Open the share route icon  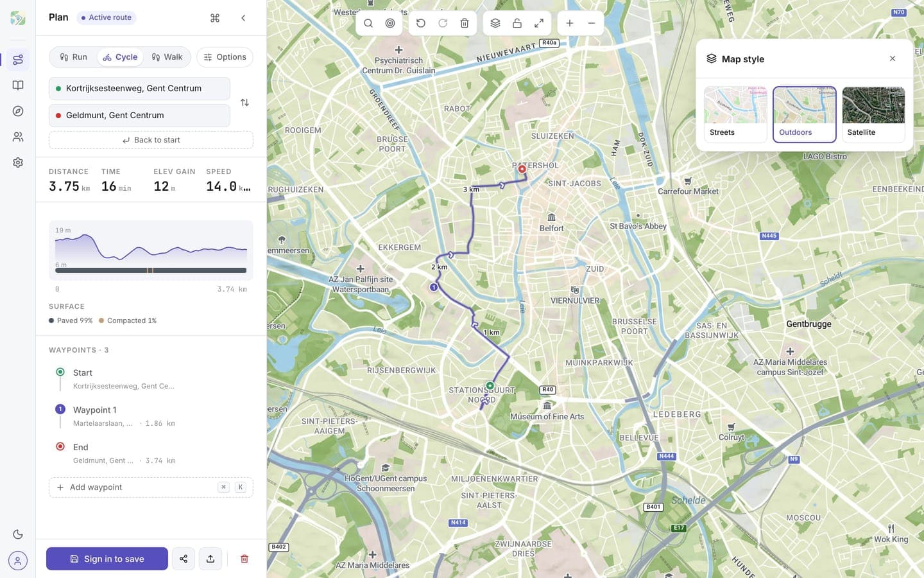point(184,559)
